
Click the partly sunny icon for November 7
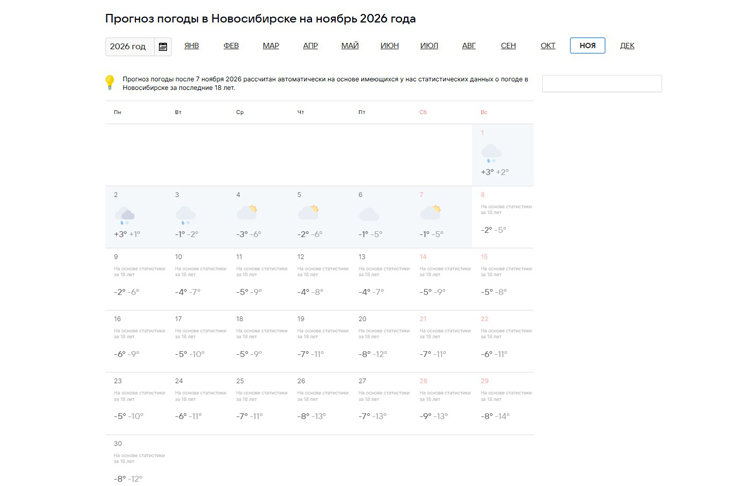coord(431,212)
